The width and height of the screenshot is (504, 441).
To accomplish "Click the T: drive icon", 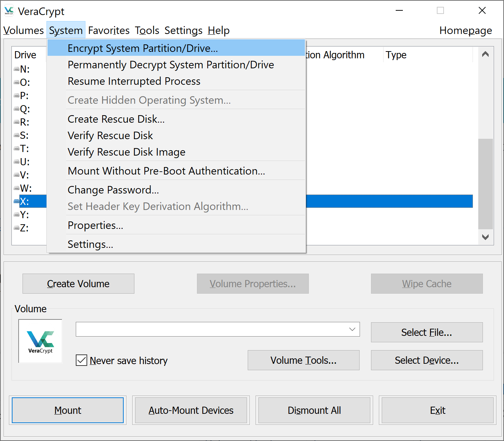I will pos(16,148).
